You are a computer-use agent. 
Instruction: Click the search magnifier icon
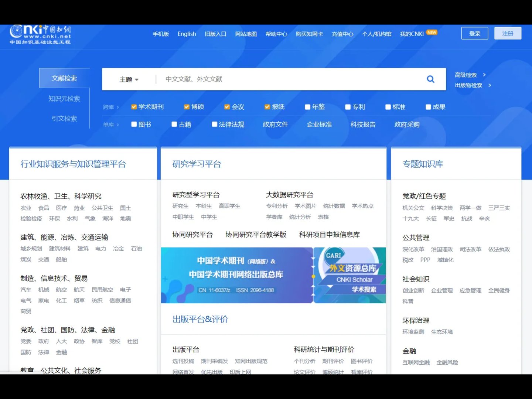430,79
